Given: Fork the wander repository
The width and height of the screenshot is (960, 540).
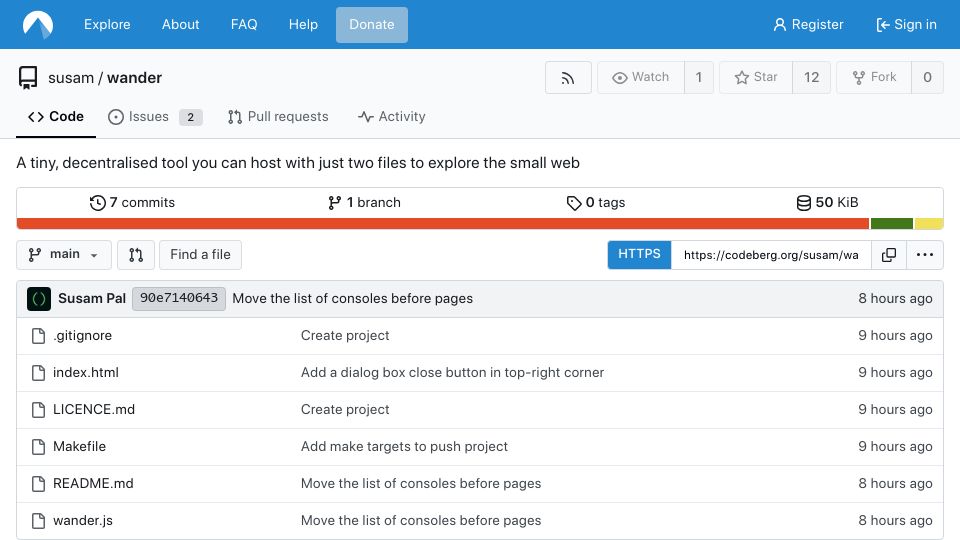Looking at the screenshot, I should [x=874, y=77].
